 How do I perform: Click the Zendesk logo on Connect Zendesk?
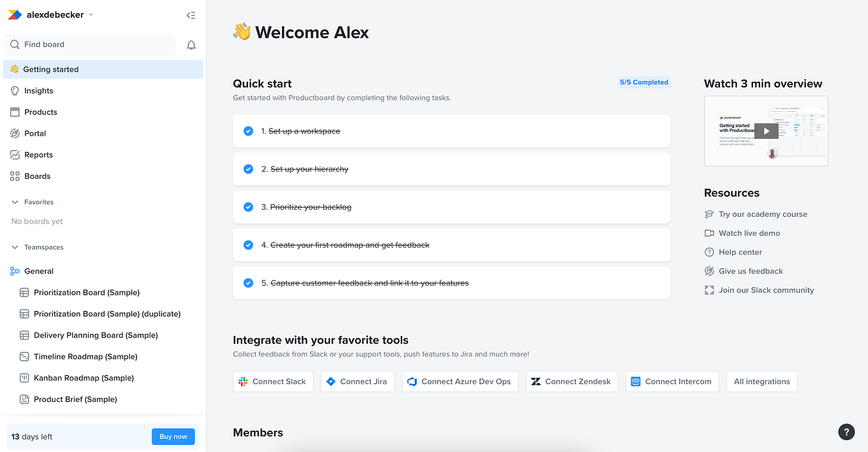[536, 382]
